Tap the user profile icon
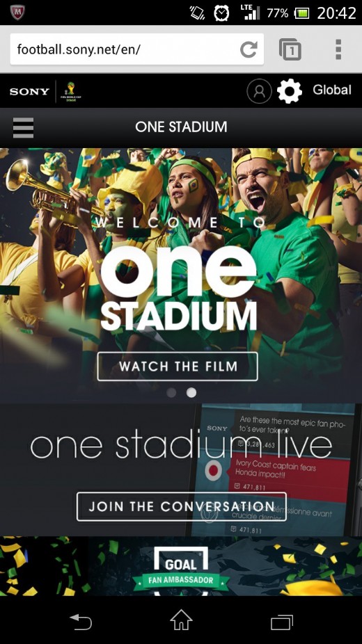The image size is (362, 644). coord(259,91)
